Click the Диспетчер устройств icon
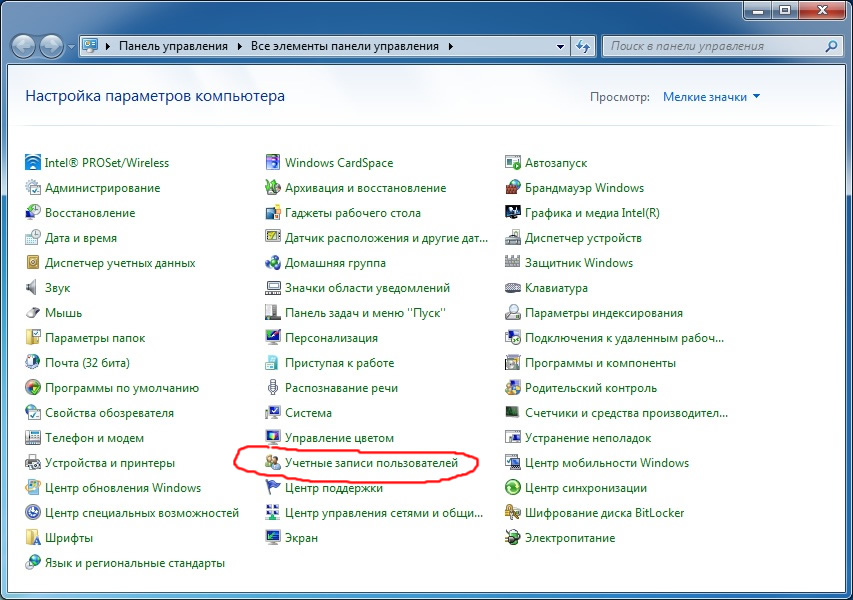The height and width of the screenshot is (600, 853). click(x=512, y=238)
